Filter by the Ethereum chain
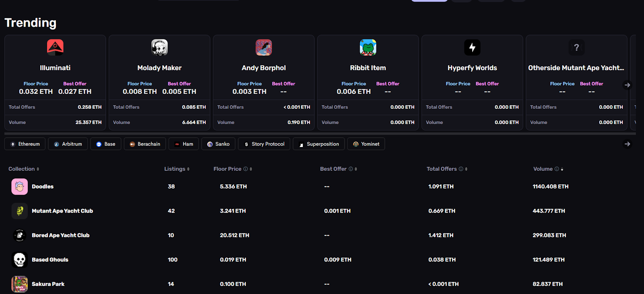 25,144
